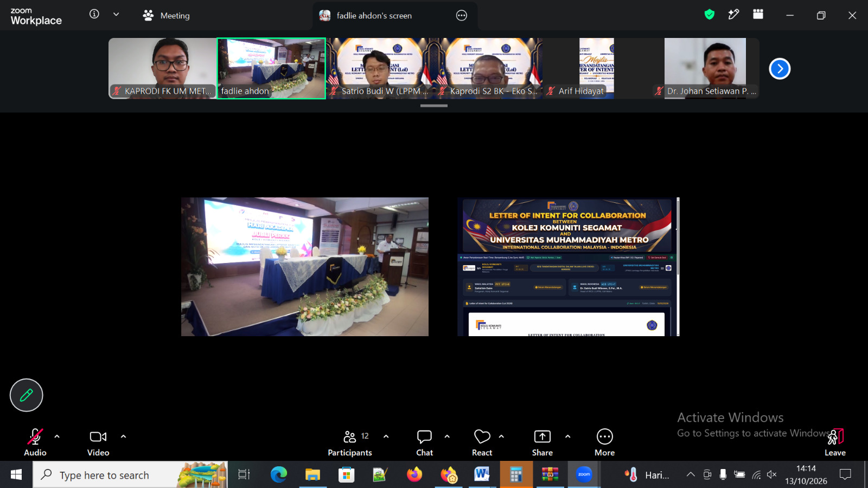This screenshot has height=488, width=868.
Task: Open Firefox from taskbar
Action: click(414, 475)
